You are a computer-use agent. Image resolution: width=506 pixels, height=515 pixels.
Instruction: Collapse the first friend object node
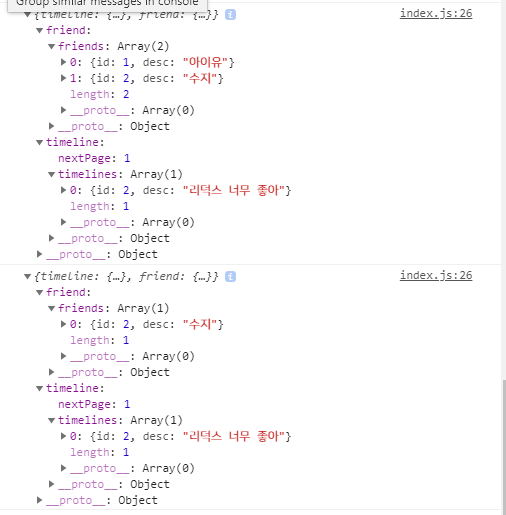(x=39, y=30)
